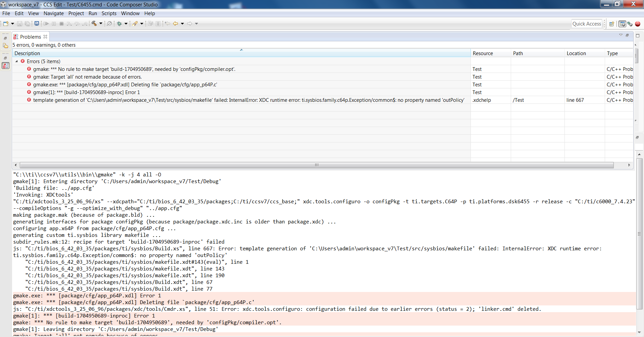Open the build hammer dropdown arrow
644x337 pixels.
101,24
